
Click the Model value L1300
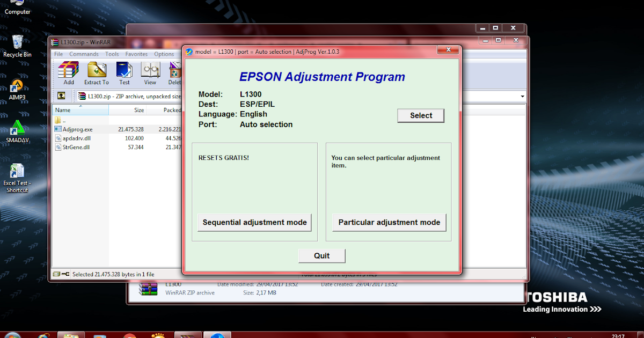click(x=251, y=94)
